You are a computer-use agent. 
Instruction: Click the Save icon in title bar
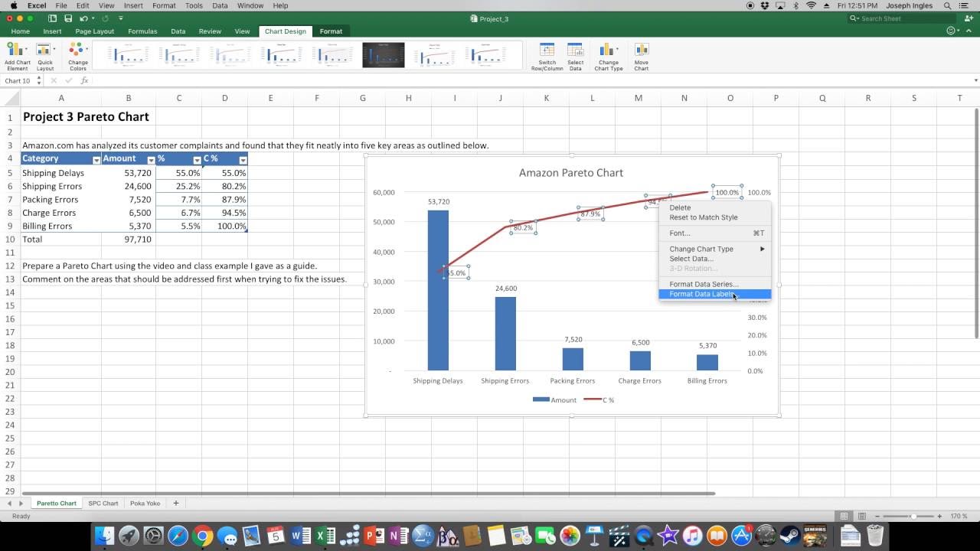tap(68, 18)
